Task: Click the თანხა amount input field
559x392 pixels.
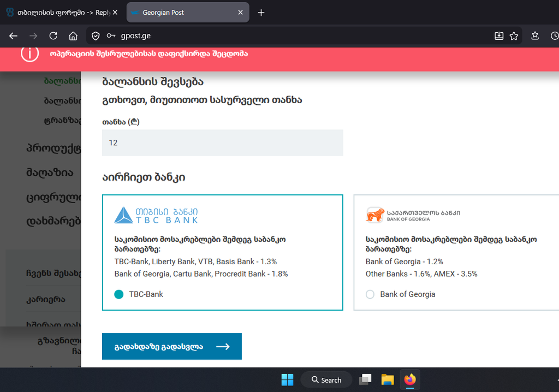Action: (223, 142)
